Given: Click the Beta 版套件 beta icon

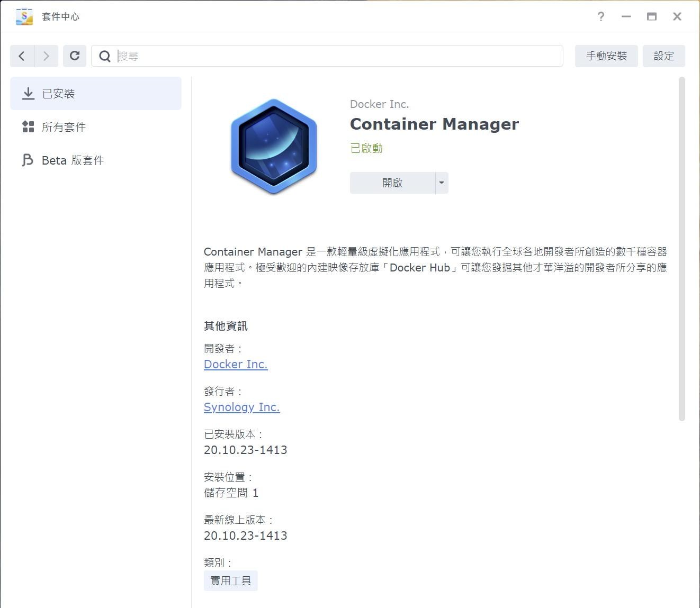Looking at the screenshot, I should click(28, 160).
